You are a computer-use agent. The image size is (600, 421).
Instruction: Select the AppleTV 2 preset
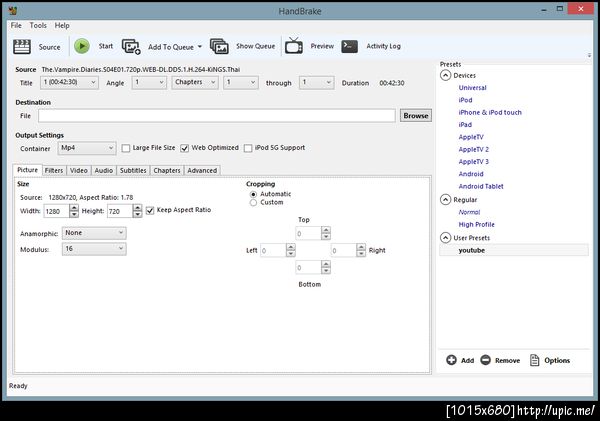tap(473, 149)
